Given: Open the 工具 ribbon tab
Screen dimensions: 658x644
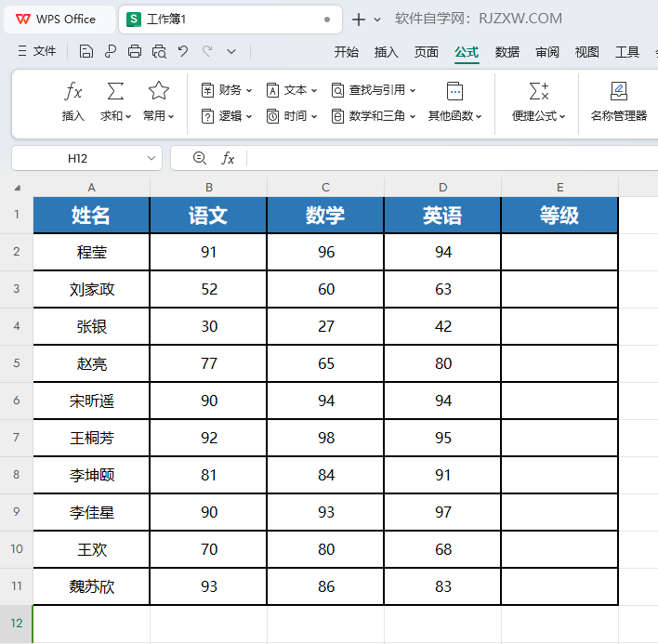Looking at the screenshot, I should [x=627, y=52].
